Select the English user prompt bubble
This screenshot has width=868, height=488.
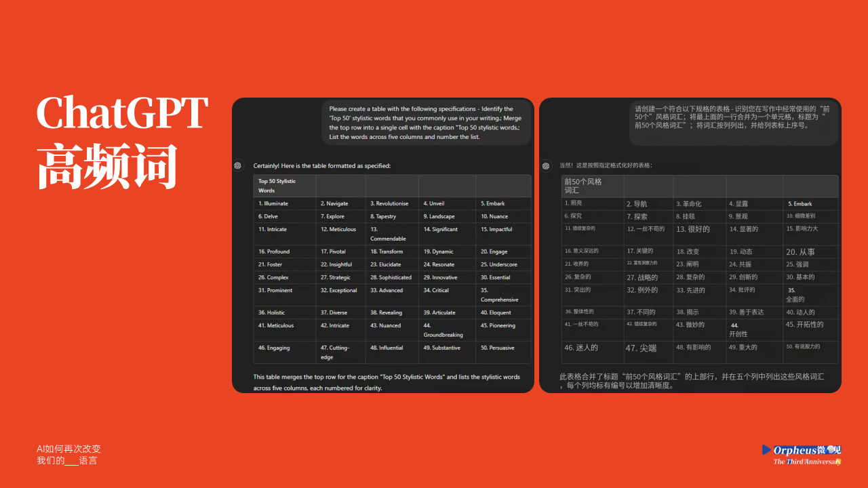(x=426, y=123)
